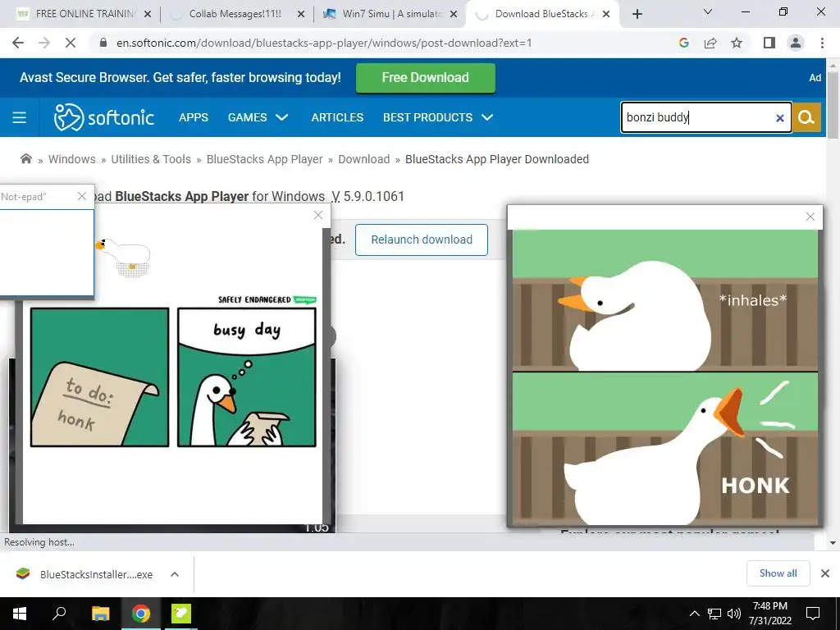Click the browser forward arrow

pyautogui.click(x=44, y=43)
